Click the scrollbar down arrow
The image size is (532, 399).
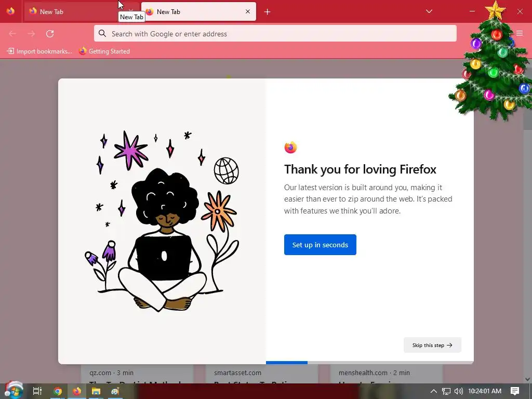pos(528,379)
